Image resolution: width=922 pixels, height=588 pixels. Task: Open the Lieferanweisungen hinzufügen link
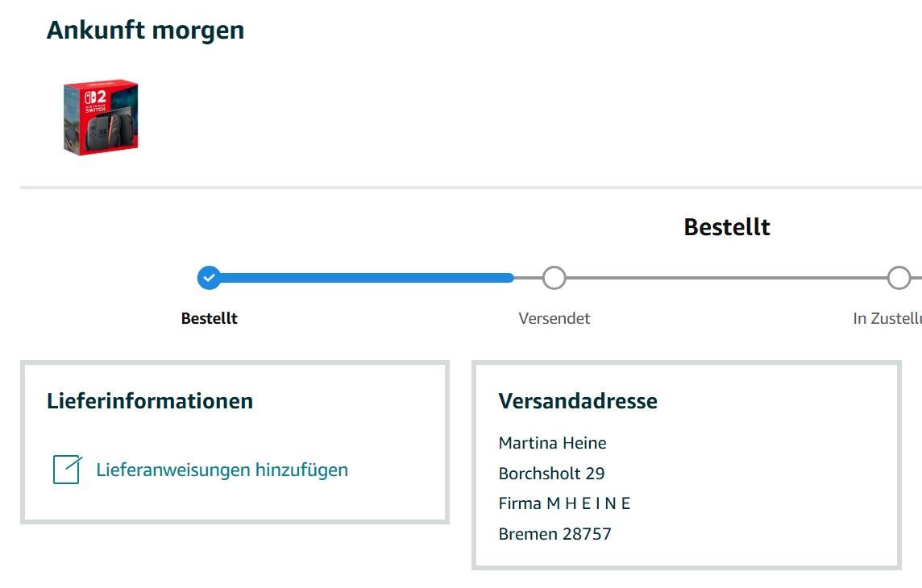pos(222,470)
